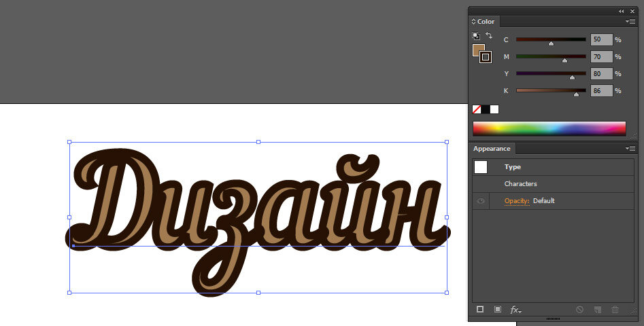Screen dimensions: 644x326
Task: Click Duplicate Selected Item icon
Action: pyautogui.click(x=598, y=310)
